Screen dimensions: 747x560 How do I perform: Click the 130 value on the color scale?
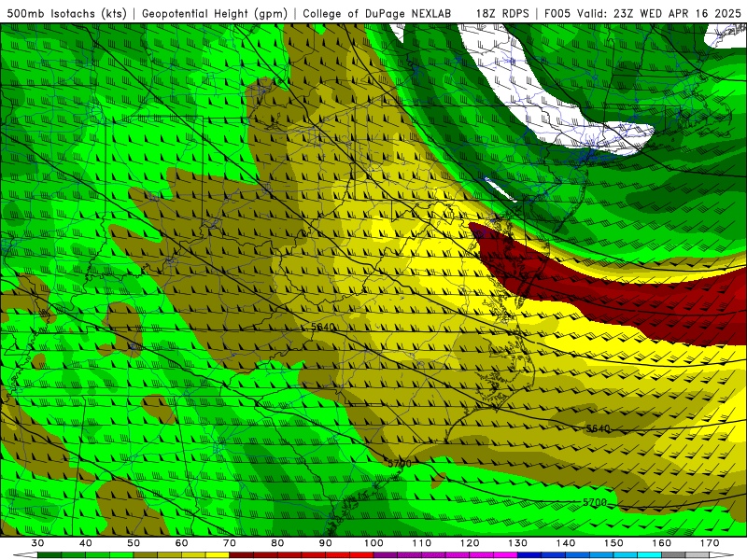pyautogui.click(x=518, y=543)
